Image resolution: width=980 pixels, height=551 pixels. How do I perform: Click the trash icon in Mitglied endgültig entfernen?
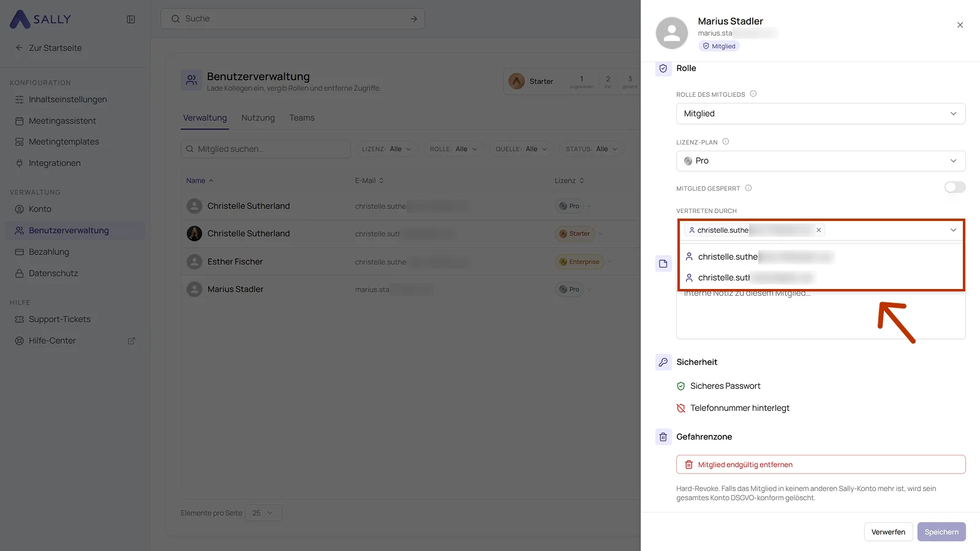coord(688,465)
